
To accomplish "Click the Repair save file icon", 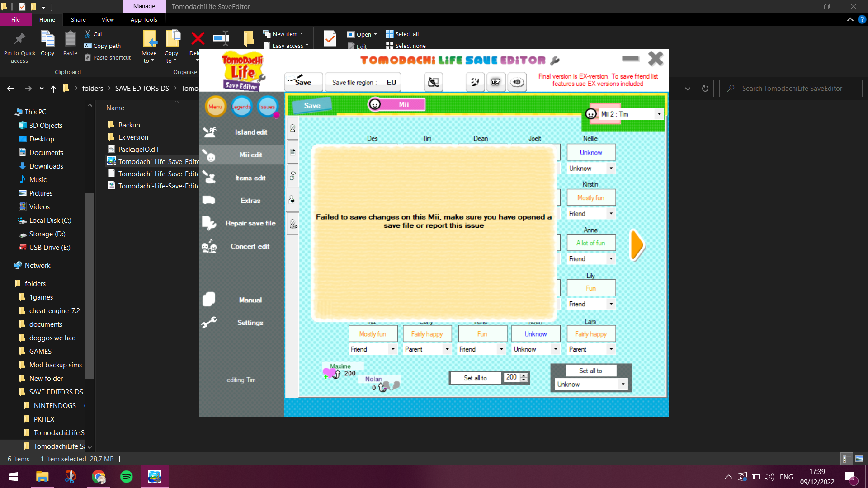I will [209, 223].
